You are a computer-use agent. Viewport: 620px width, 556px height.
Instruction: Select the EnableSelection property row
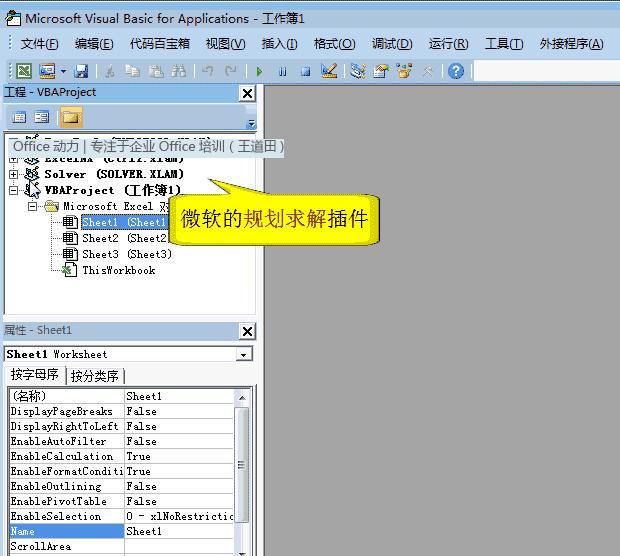coord(122,516)
